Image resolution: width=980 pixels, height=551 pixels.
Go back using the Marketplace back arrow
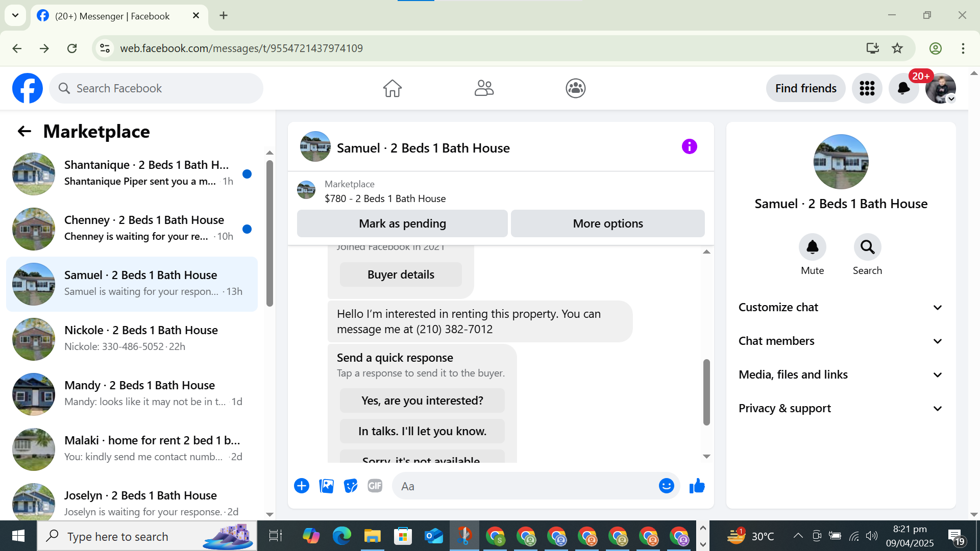[x=24, y=131]
